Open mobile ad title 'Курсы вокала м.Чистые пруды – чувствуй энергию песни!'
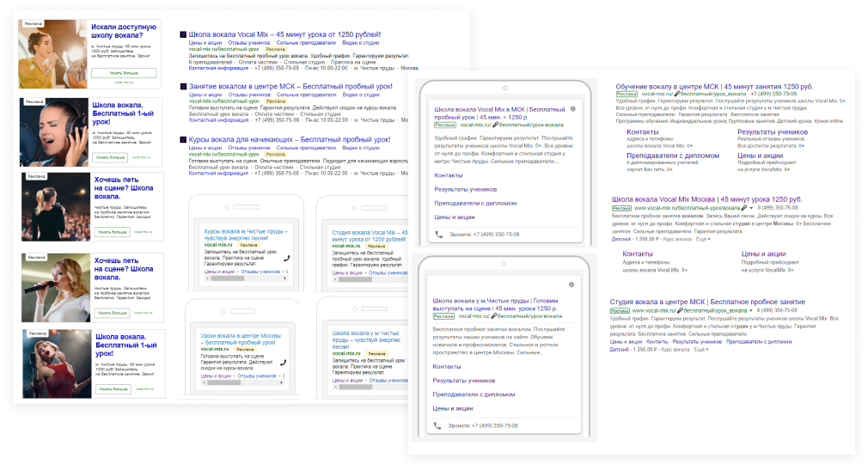Viewport: 868px width, 470px height. pyautogui.click(x=246, y=235)
